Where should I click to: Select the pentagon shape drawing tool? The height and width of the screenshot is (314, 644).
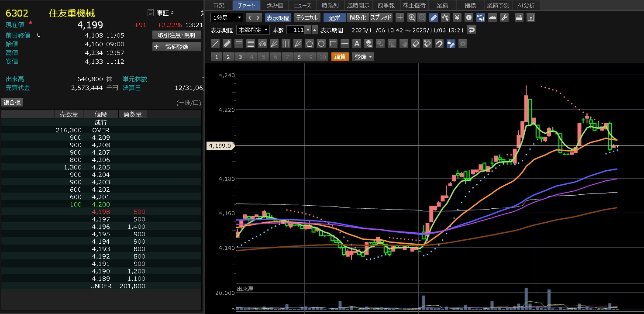[310, 44]
